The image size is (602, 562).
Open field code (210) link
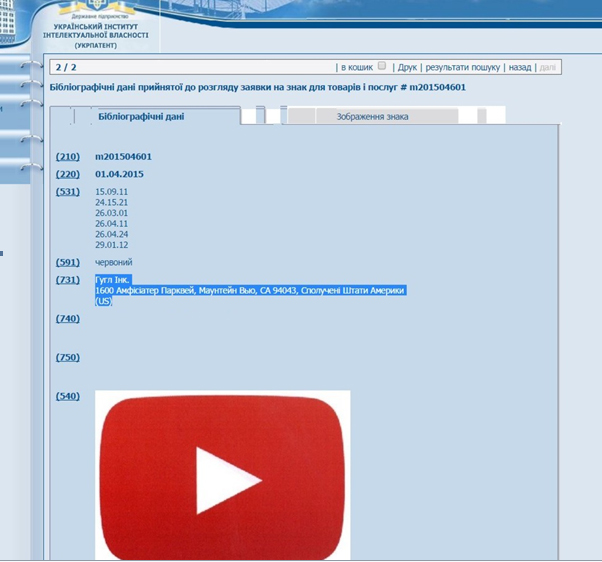point(67,157)
